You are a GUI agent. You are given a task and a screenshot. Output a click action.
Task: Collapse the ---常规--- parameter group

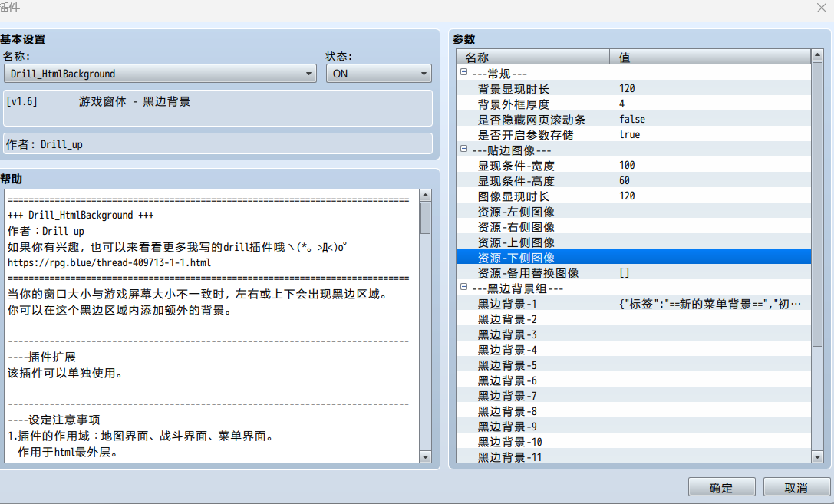pyautogui.click(x=464, y=72)
